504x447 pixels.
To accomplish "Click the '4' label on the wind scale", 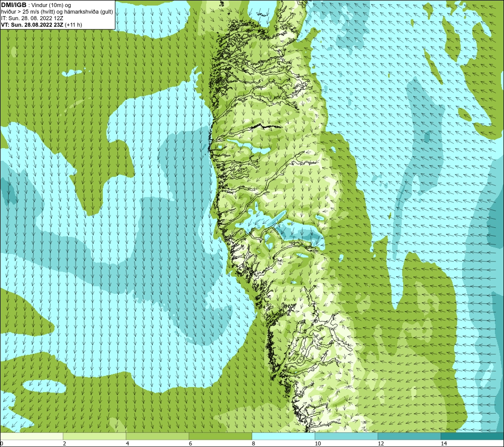I will (128, 444).
